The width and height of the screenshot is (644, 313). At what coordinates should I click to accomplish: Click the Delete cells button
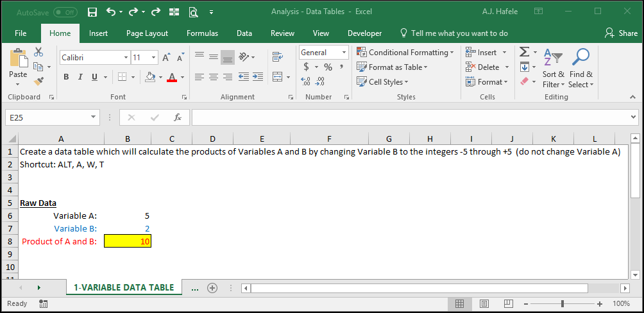point(487,67)
